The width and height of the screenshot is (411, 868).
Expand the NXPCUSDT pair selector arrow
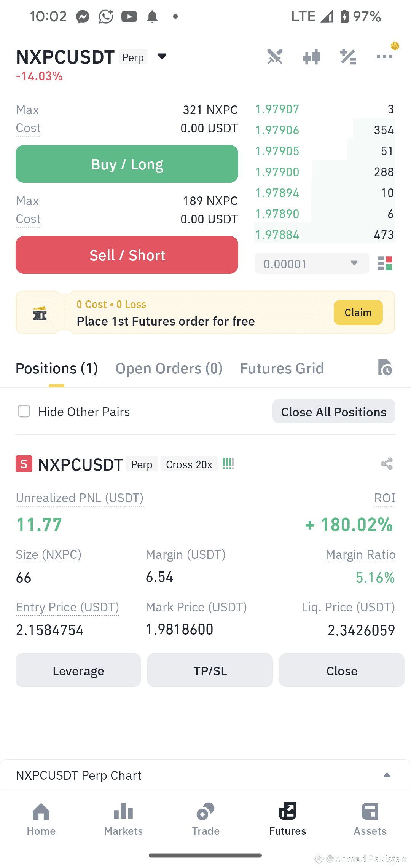point(162,57)
